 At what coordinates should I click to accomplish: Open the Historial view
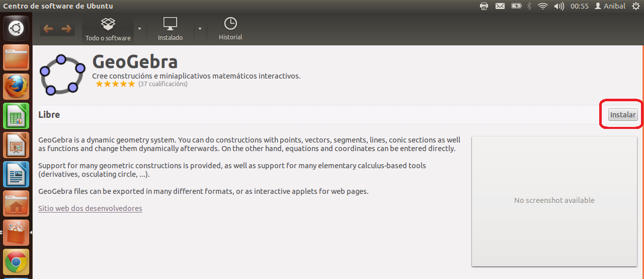pyautogui.click(x=230, y=29)
